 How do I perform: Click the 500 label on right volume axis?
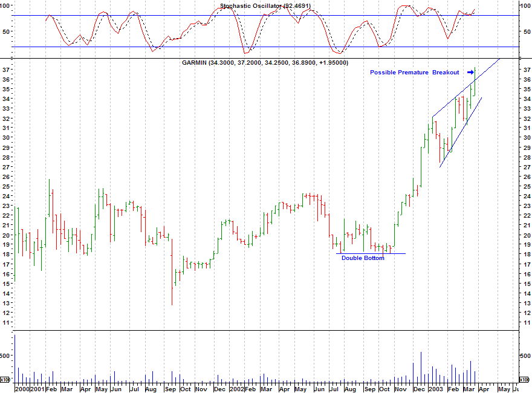point(525,356)
